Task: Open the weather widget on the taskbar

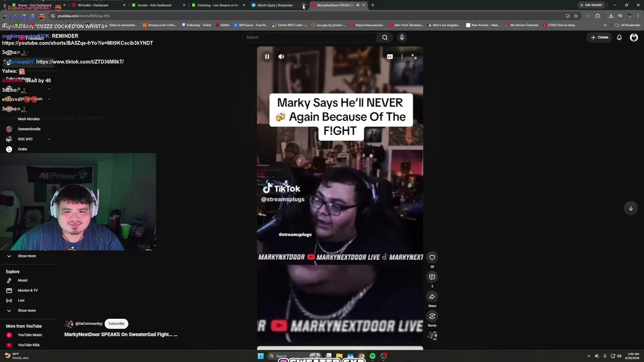Action: [x=17, y=356]
